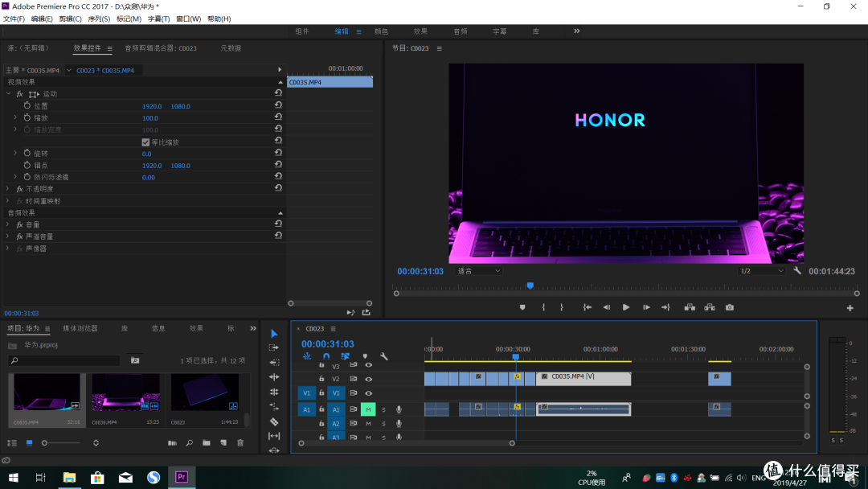The width and height of the screenshot is (868, 489).
Task: Open playback resolution 1/2 dropdown
Action: pyautogui.click(x=761, y=271)
